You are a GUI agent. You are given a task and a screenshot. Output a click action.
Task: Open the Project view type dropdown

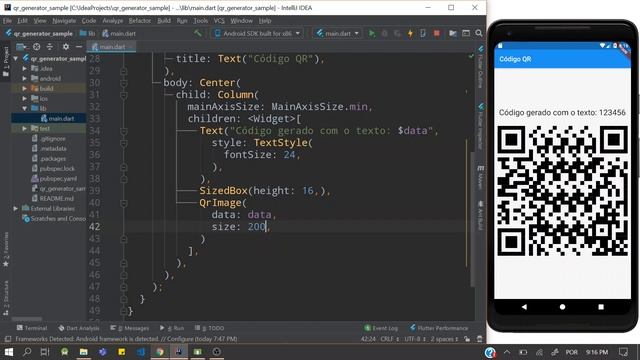click(21, 47)
